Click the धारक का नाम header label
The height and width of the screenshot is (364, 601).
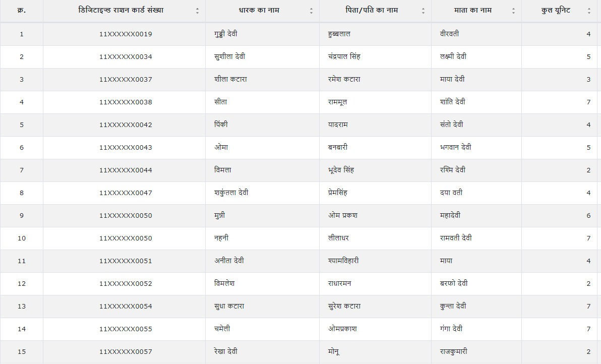[259, 11]
